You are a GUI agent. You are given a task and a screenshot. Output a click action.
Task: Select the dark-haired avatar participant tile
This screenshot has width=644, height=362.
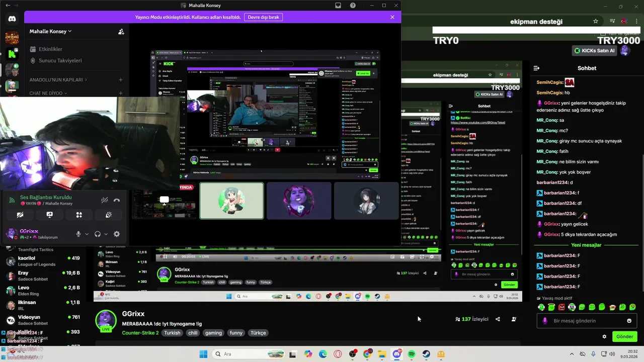click(366, 201)
